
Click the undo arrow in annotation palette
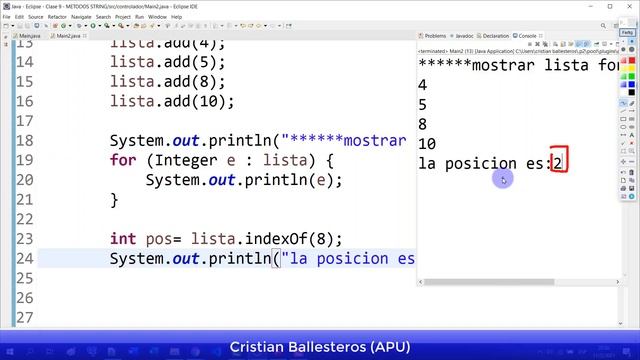point(623,172)
